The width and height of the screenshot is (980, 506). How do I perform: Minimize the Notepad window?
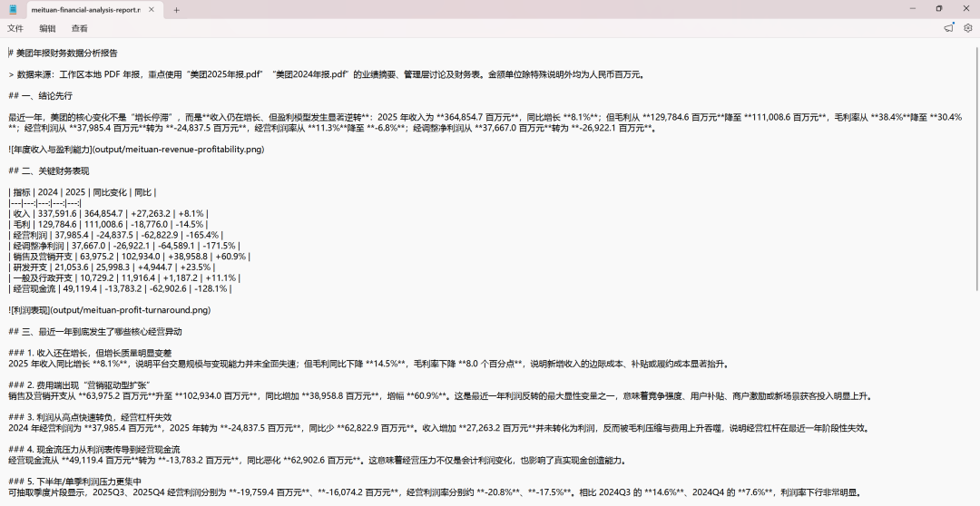coord(913,9)
